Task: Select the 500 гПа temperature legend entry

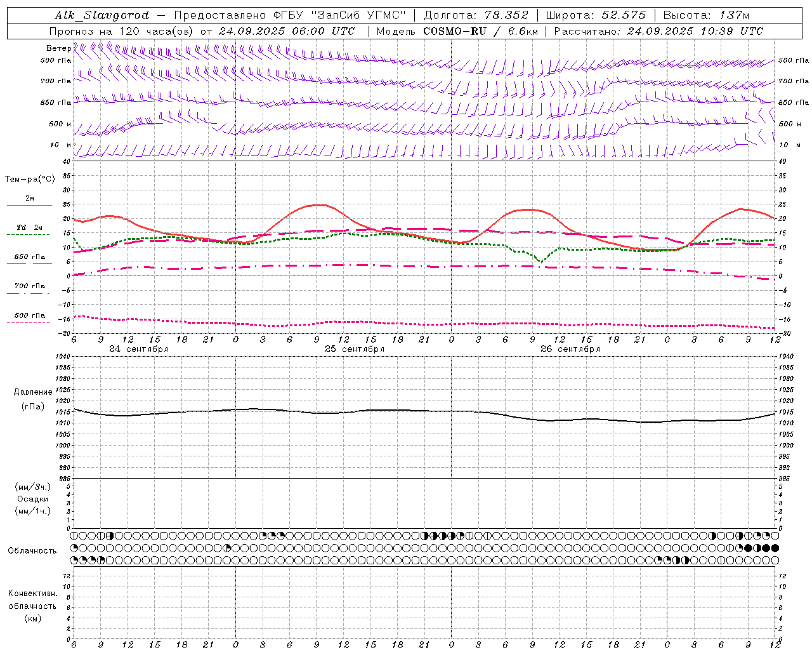Action: [x=30, y=315]
